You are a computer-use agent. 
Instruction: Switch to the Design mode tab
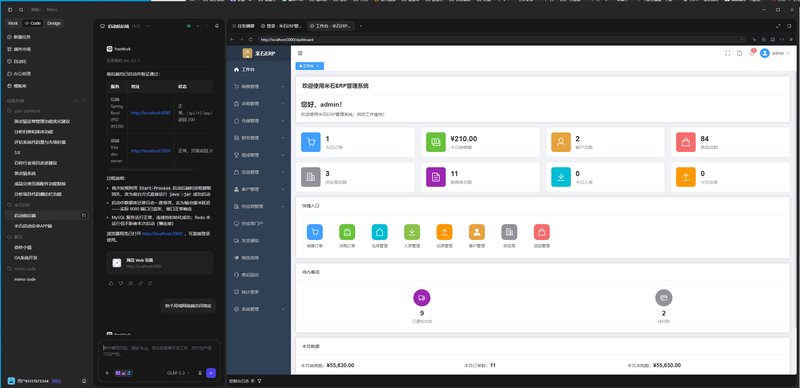[x=54, y=23]
